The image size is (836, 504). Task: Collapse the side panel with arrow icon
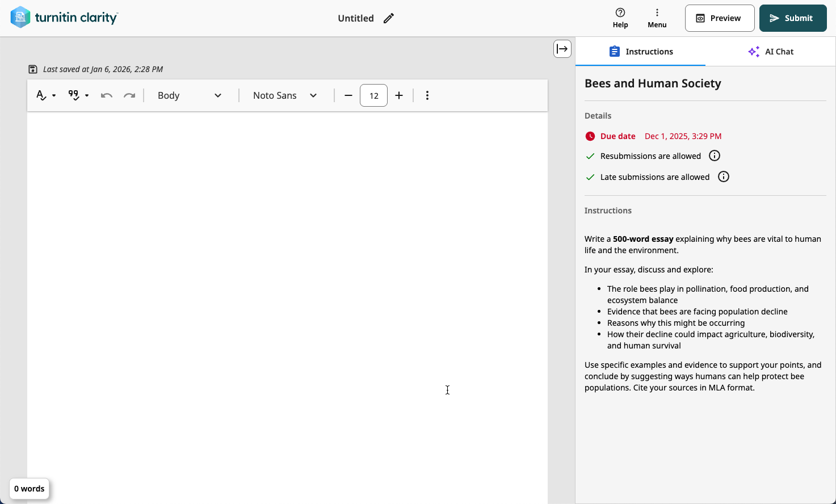pyautogui.click(x=562, y=49)
